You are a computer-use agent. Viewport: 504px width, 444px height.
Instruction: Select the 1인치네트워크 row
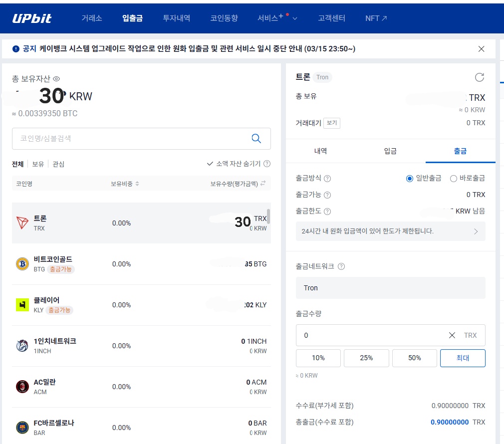[x=141, y=346]
